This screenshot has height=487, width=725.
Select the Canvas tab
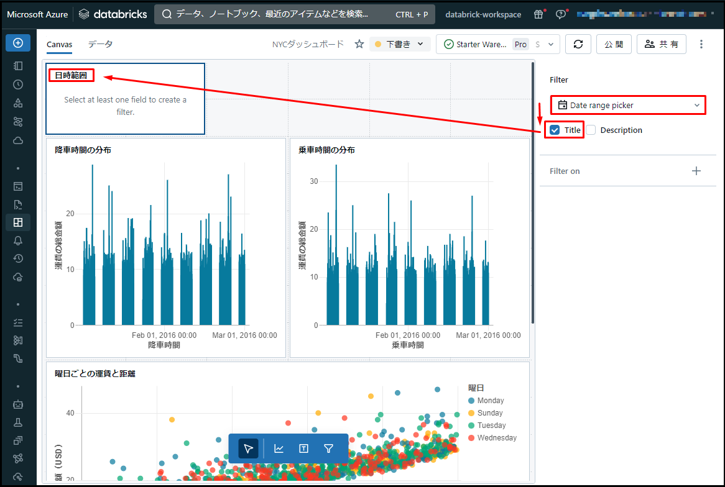(61, 44)
